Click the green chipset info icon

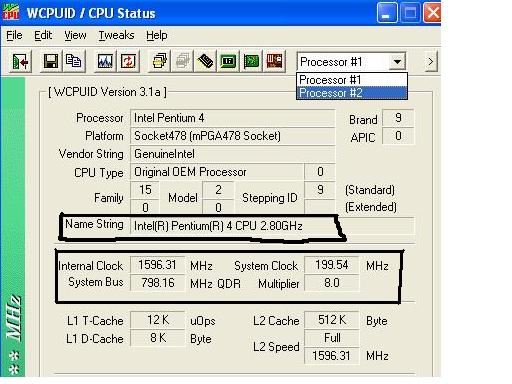click(228, 62)
